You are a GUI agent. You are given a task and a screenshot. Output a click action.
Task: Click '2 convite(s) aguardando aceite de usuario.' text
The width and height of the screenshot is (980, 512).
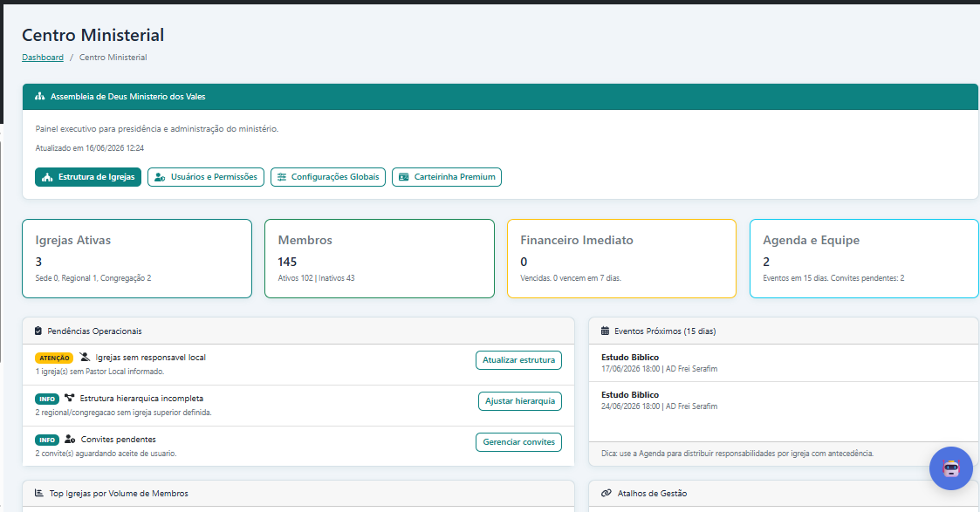click(106, 454)
